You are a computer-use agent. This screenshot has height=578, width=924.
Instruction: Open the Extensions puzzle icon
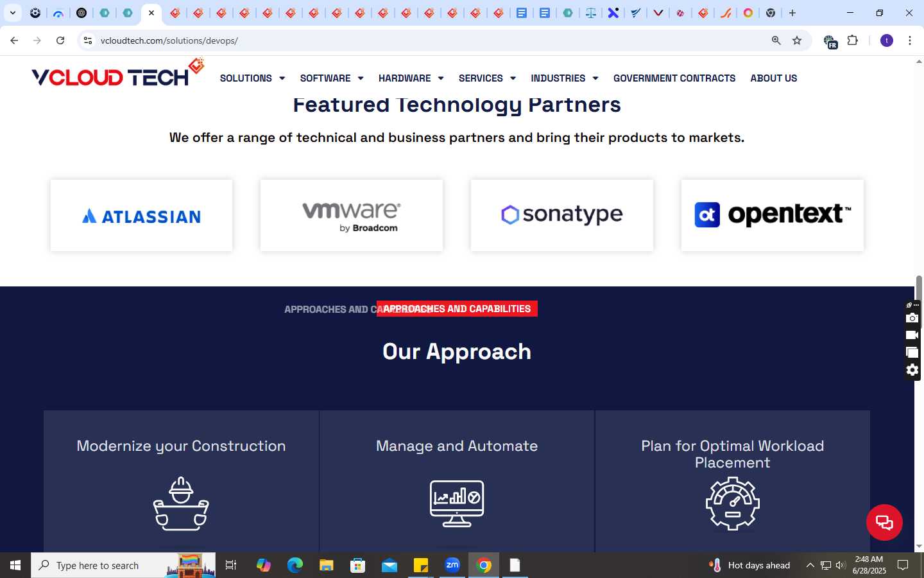tap(853, 40)
